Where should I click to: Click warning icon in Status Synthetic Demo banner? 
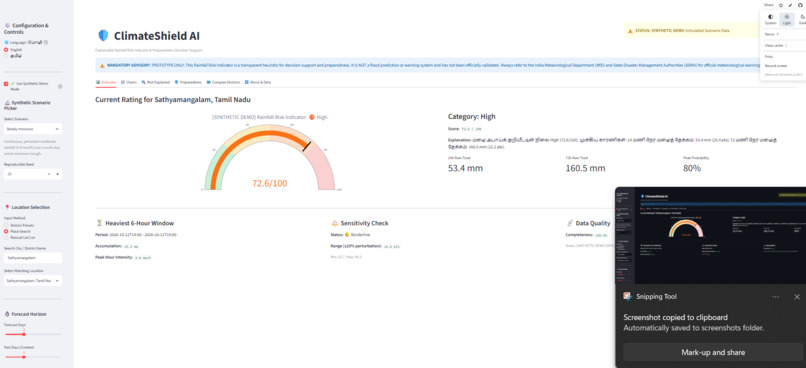630,31
